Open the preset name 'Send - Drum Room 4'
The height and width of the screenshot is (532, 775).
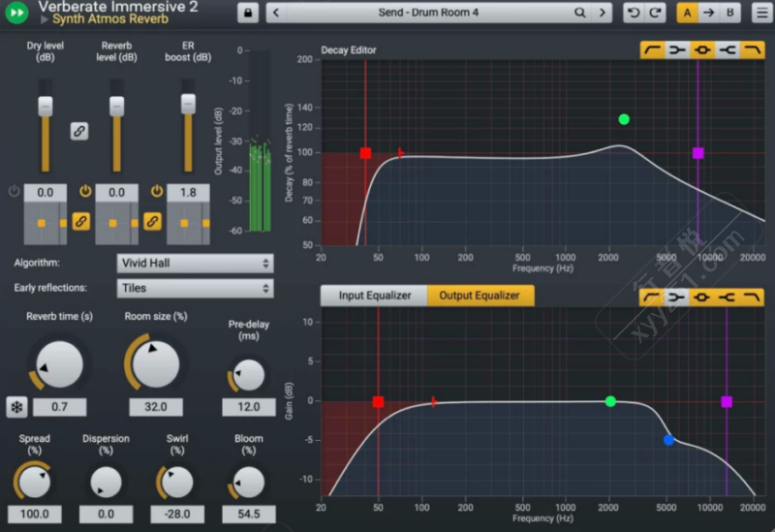[428, 13]
